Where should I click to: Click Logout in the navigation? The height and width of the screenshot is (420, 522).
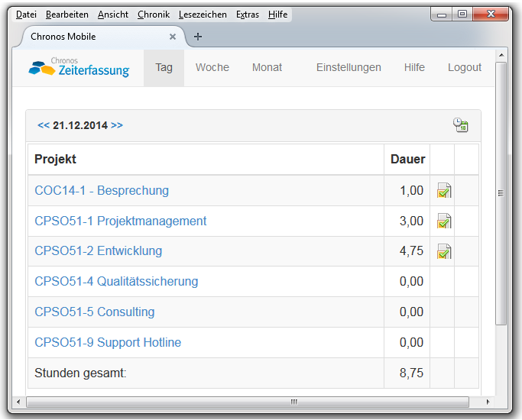465,67
